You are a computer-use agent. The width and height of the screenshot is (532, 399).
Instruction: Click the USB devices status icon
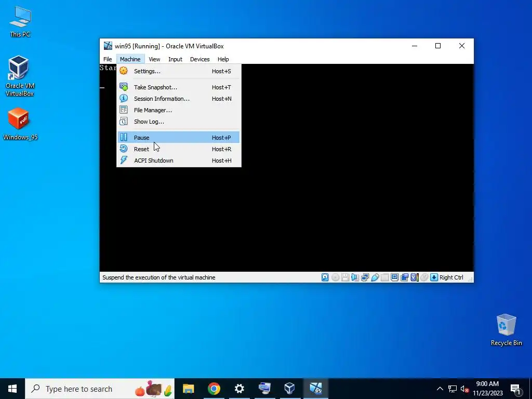[375, 277]
